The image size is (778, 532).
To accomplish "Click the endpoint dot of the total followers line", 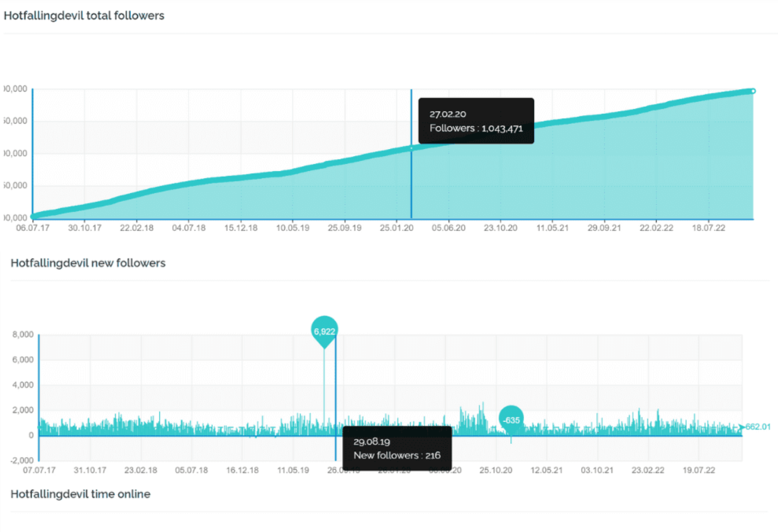I will (753, 91).
